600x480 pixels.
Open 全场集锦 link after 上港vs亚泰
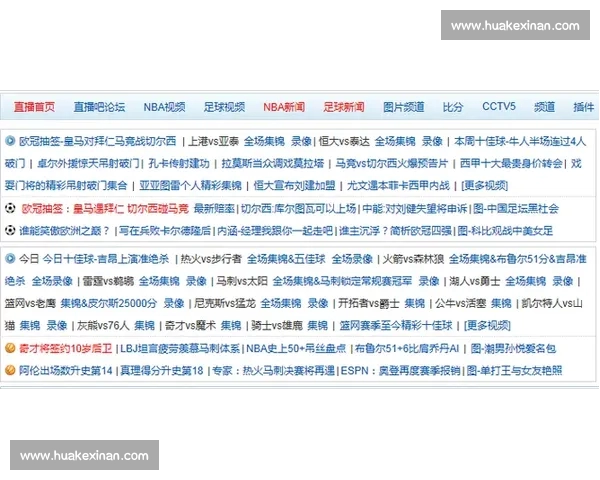click(264, 141)
